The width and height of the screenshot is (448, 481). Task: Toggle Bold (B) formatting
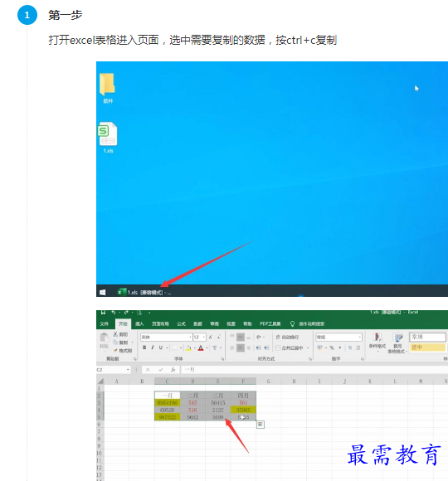coord(144,347)
